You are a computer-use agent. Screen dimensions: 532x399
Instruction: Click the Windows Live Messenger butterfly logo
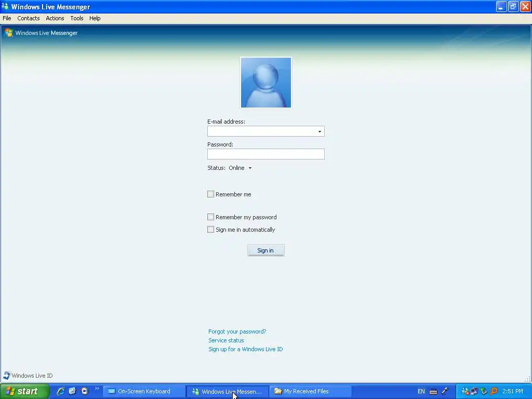click(x=8, y=33)
